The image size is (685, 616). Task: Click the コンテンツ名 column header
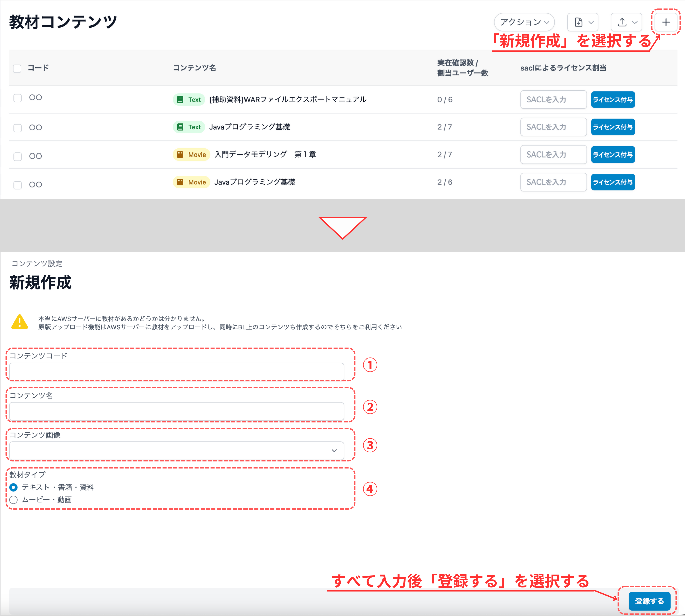195,68
